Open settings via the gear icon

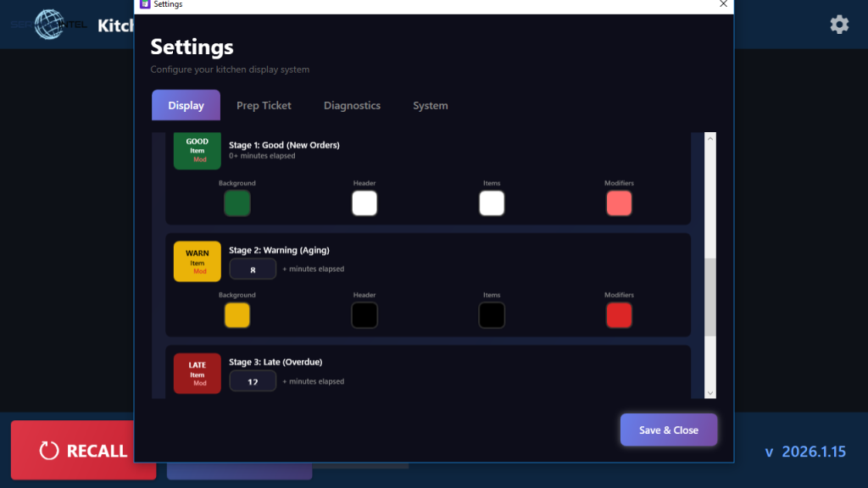click(x=839, y=25)
